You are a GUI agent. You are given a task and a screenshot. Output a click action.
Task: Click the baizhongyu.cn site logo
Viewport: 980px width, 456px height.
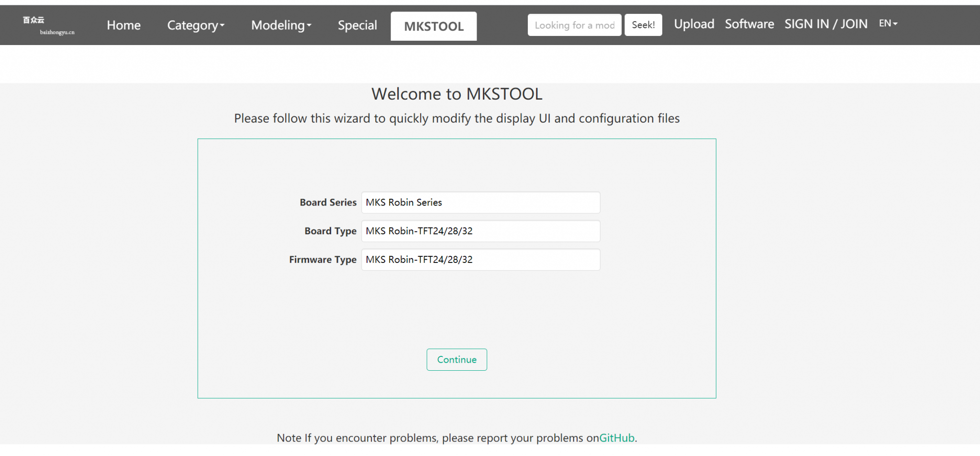click(48, 25)
